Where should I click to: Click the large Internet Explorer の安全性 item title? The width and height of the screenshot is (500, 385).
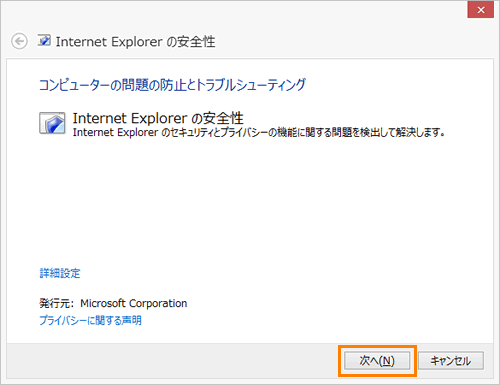point(158,118)
